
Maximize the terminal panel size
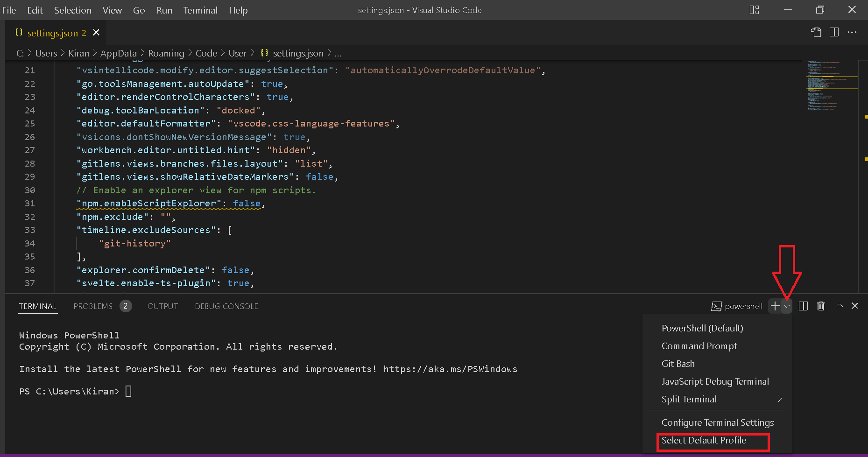pos(840,306)
